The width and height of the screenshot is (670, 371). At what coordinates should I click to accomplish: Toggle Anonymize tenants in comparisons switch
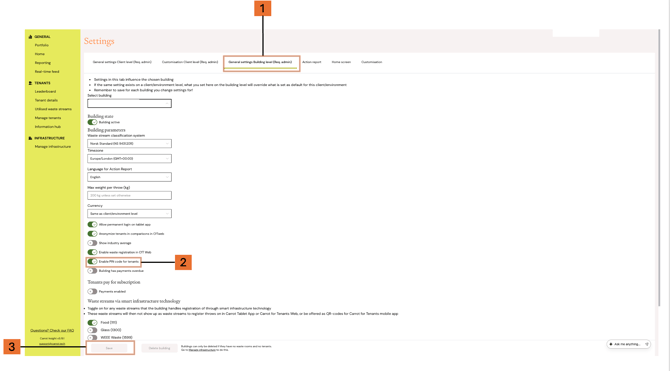tap(92, 234)
